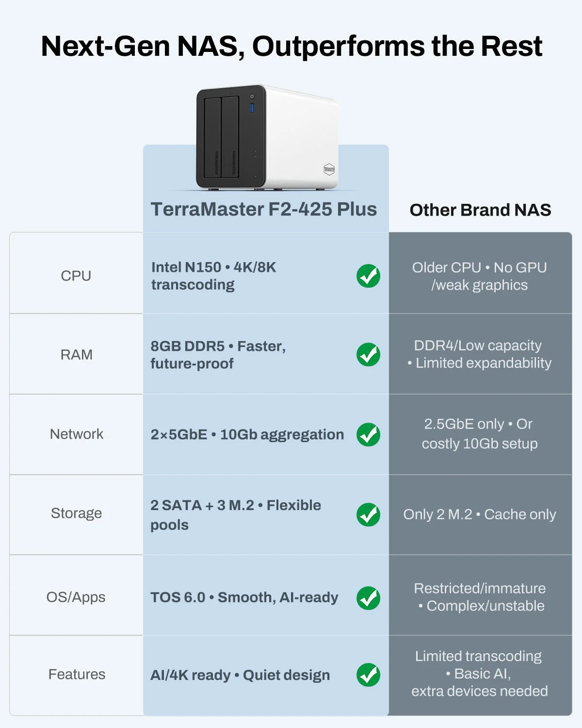Select the Other Brand NAS column header
The width and height of the screenshot is (582, 728).
point(480,210)
